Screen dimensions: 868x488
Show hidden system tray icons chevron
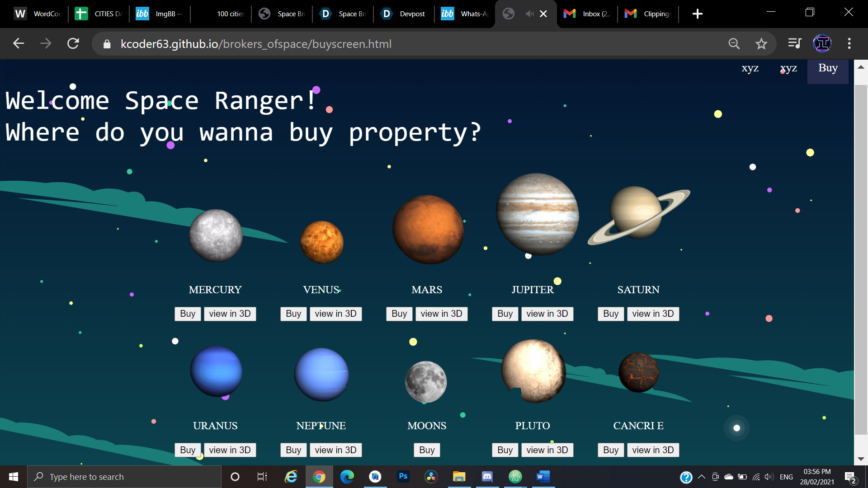(702, 477)
